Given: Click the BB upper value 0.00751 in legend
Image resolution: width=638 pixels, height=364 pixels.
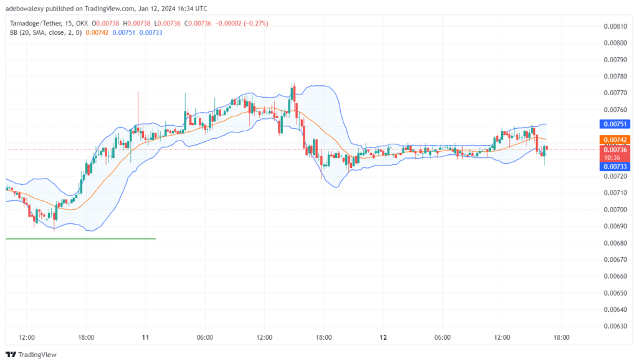Looking at the screenshot, I should tap(124, 32).
